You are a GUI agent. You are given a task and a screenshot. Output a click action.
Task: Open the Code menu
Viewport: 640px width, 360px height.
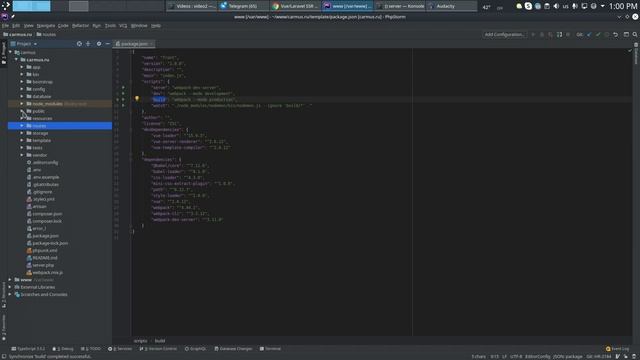point(63,26)
